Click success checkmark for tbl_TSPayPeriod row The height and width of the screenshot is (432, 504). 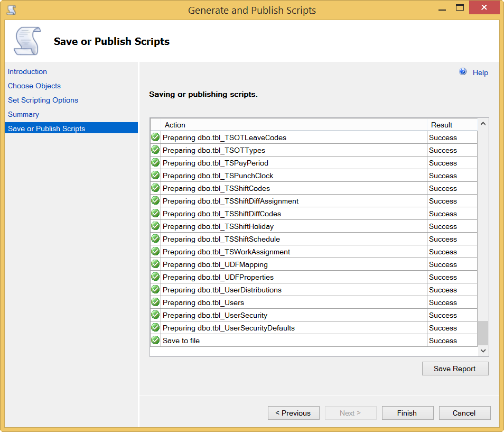coord(155,163)
